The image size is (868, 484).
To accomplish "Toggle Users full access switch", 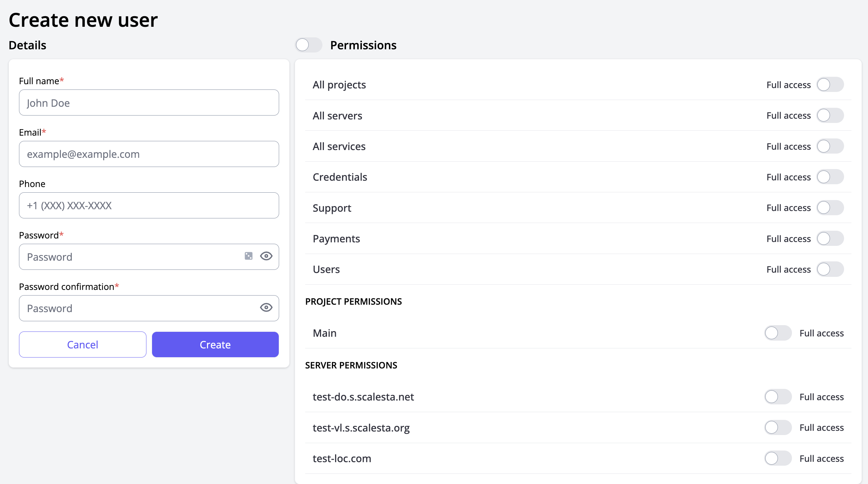I will [830, 269].
